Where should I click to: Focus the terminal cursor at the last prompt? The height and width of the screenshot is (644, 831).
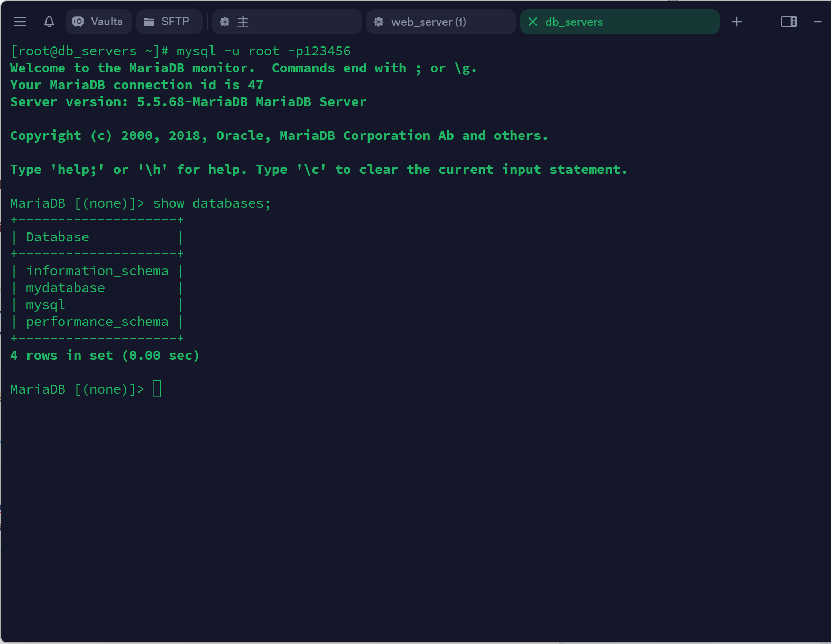pos(156,389)
